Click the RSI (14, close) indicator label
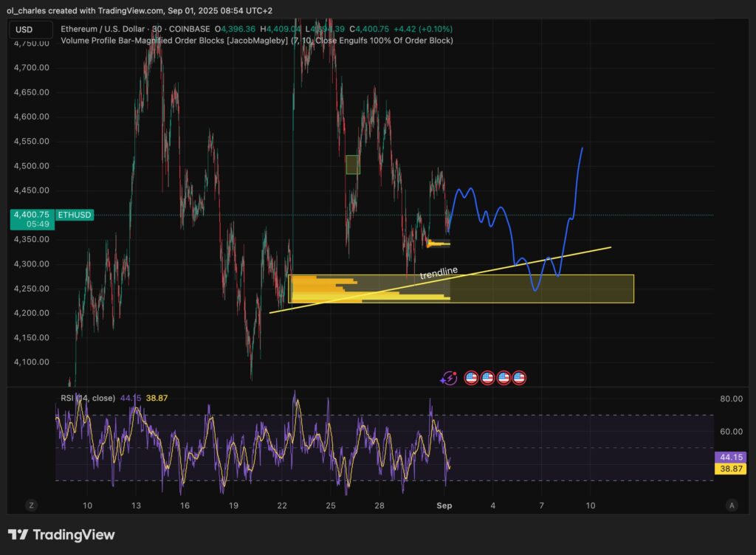 click(89, 397)
